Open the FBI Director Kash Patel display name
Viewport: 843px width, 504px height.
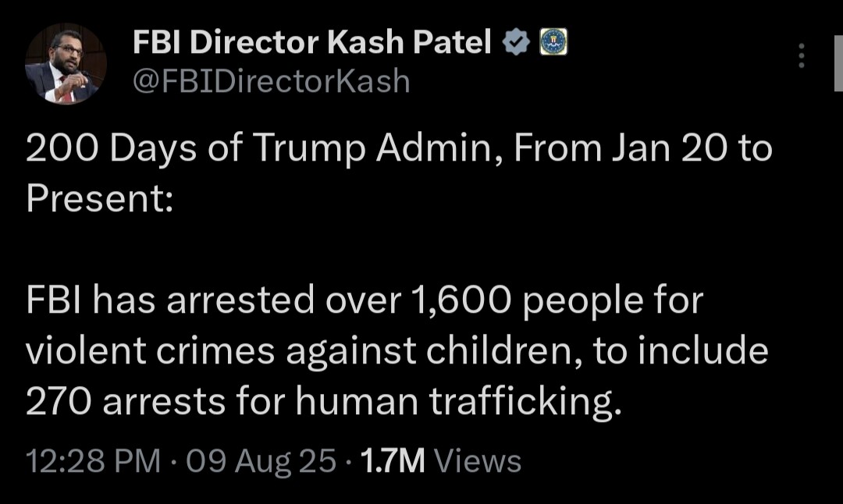(x=312, y=44)
